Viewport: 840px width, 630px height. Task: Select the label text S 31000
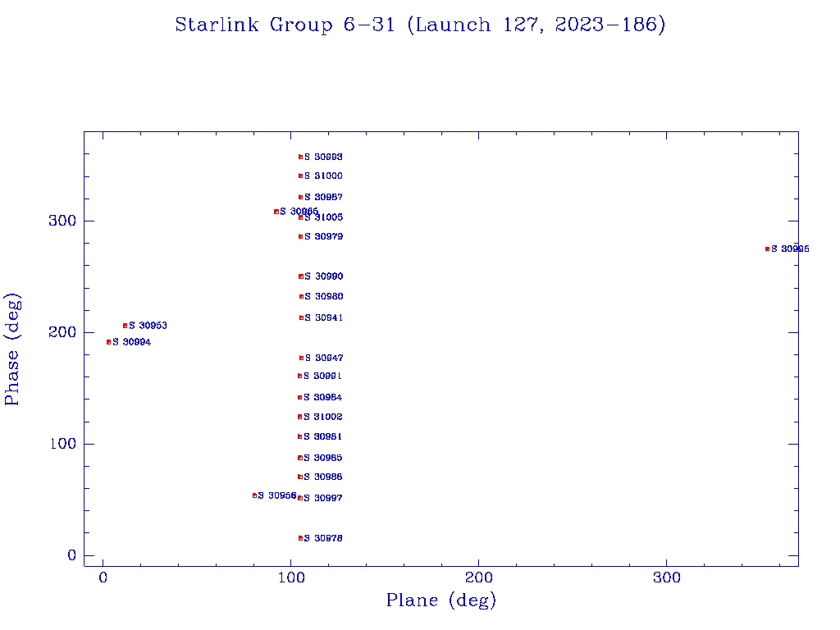(x=323, y=176)
